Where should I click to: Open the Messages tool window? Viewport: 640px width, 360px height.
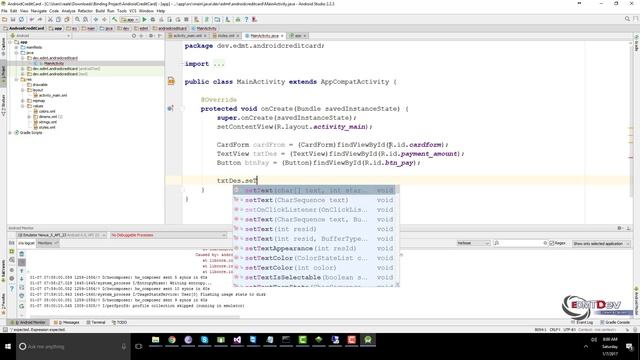point(67,322)
